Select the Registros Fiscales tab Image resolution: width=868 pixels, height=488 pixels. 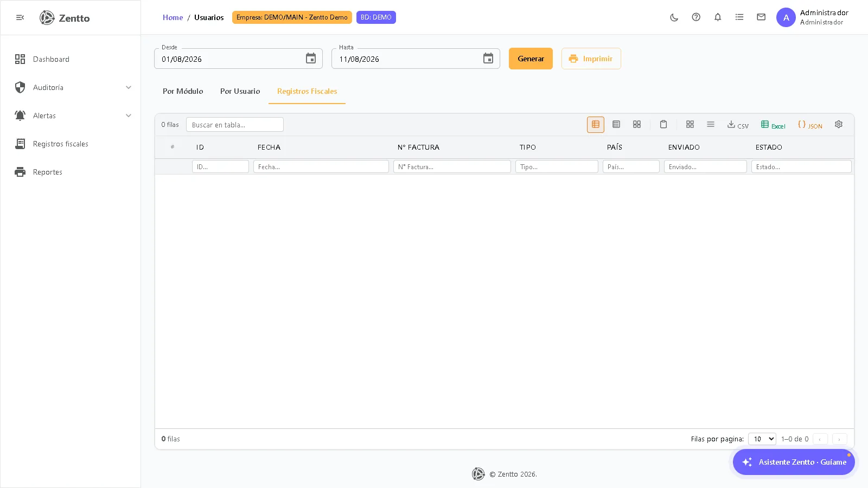pos(307,91)
